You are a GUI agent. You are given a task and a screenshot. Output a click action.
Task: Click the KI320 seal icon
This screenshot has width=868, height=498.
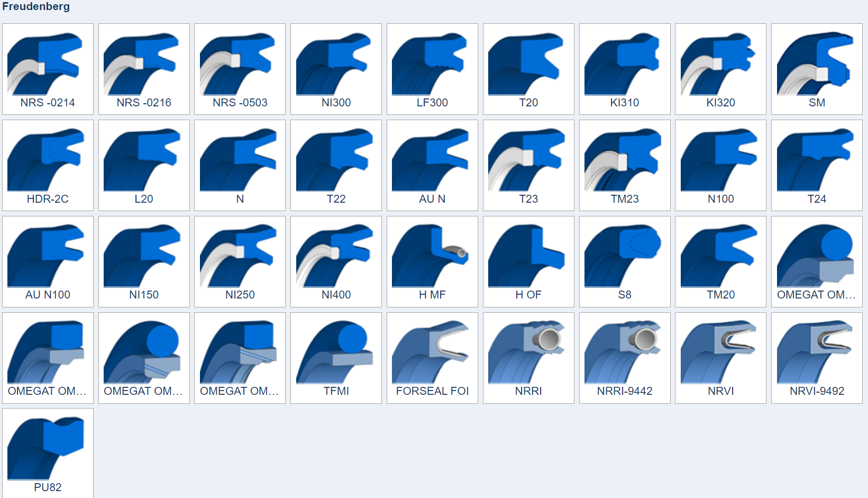720,69
